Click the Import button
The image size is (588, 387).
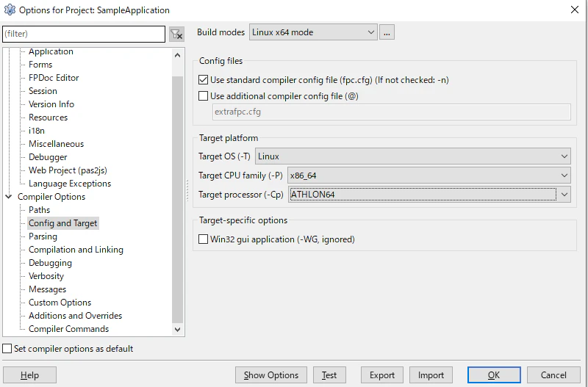(431, 375)
